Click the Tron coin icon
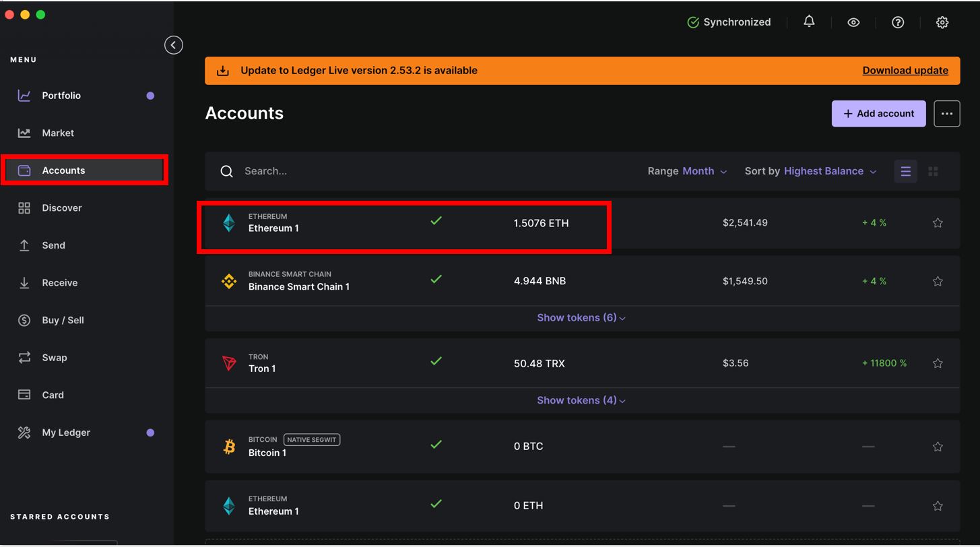 [229, 364]
